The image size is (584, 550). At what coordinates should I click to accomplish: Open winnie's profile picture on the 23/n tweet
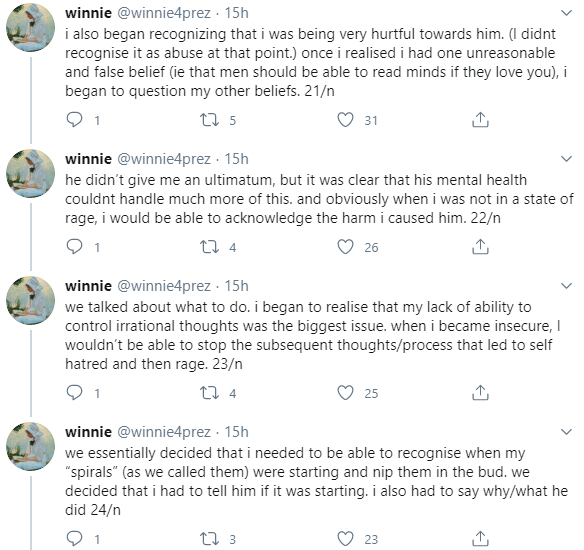31,300
